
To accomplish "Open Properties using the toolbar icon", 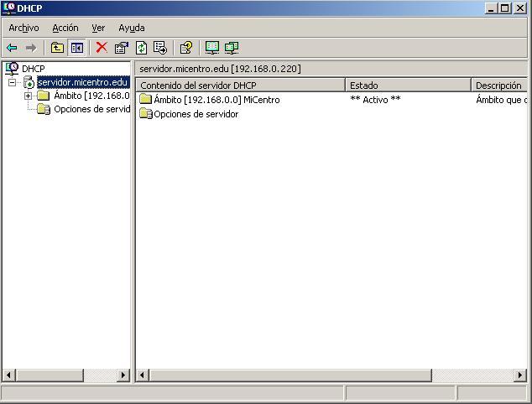I will point(122,48).
